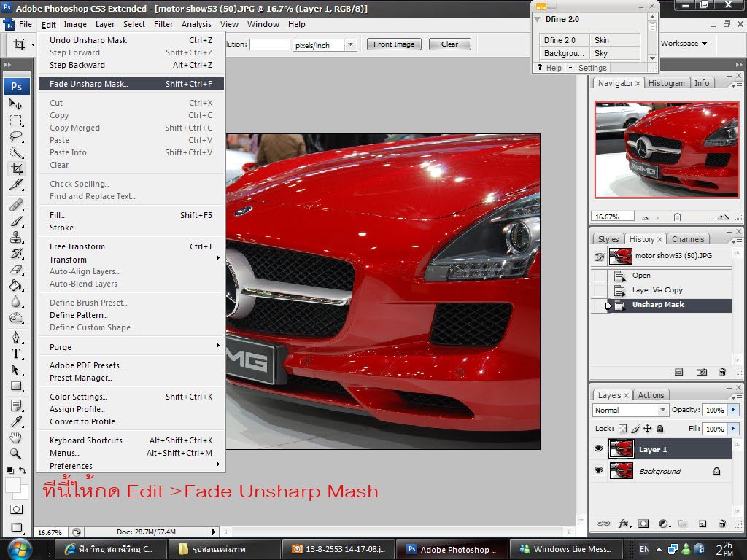The image size is (747, 560).
Task: Hide Layer 1 using its eye icon
Action: click(599, 448)
